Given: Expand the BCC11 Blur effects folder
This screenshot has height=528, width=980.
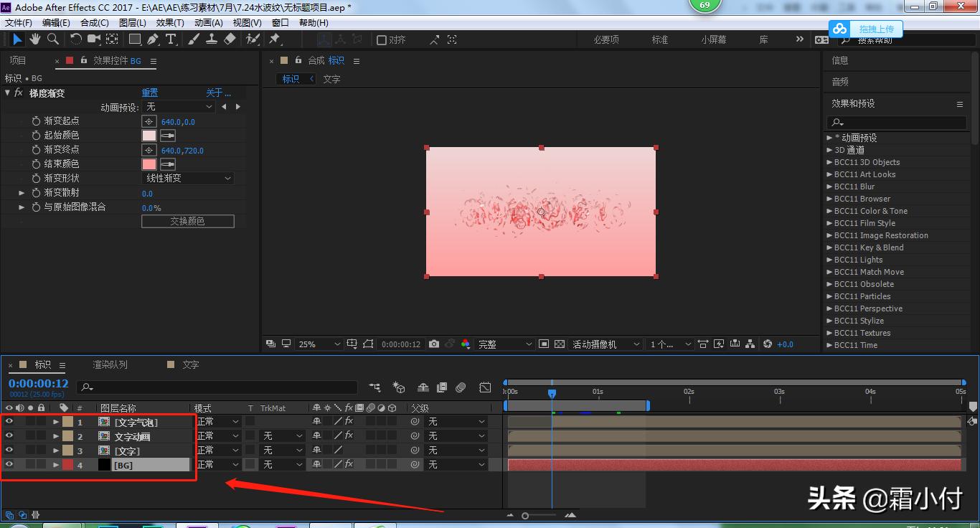Looking at the screenshot, I should click(830, 187).
